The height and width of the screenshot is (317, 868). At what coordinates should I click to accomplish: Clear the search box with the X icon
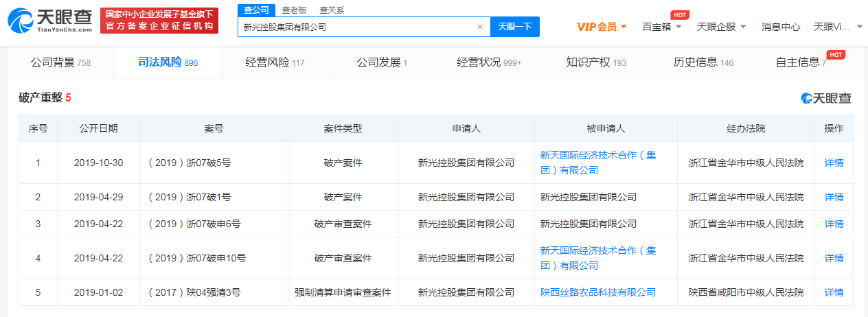[x=480, y=27]
